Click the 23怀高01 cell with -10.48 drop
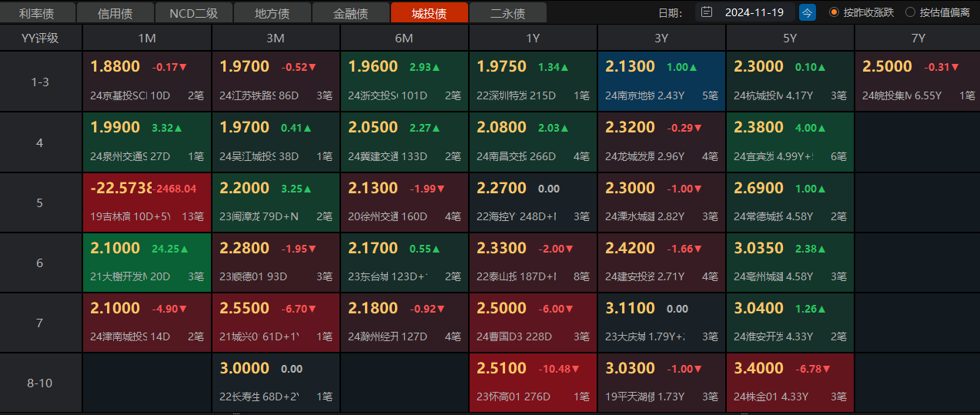The image size is (980, 415). 533,383
